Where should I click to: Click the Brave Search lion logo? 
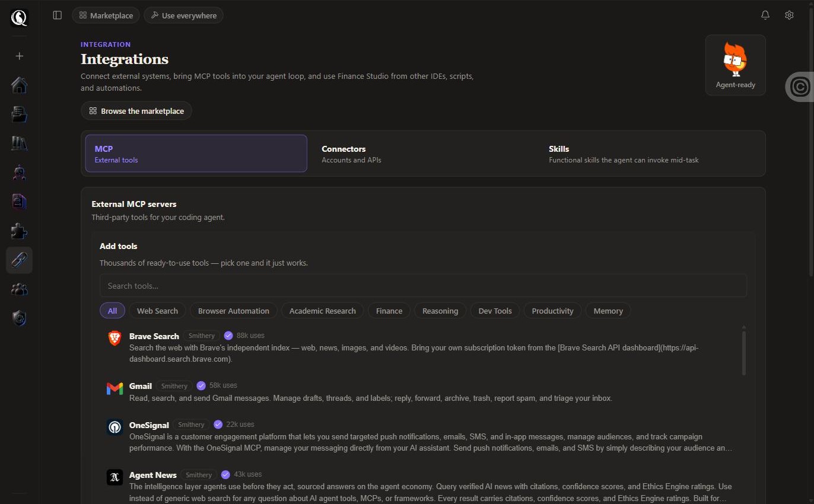pyautogui.click(x=115, y=339)
